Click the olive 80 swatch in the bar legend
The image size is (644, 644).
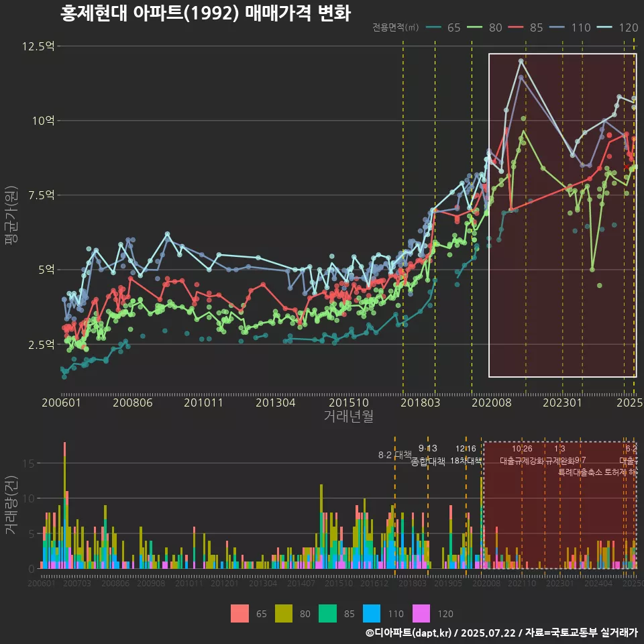click(x=284, y=614)
